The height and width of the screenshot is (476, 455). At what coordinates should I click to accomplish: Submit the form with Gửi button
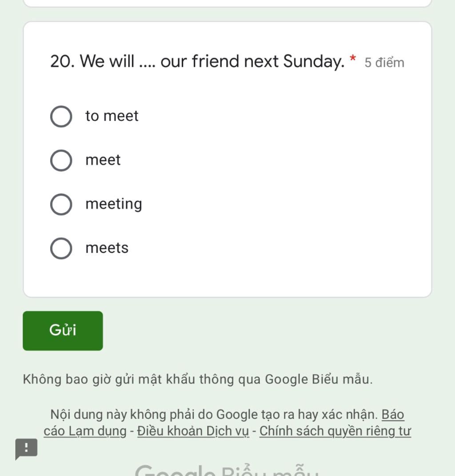[63, 331]
